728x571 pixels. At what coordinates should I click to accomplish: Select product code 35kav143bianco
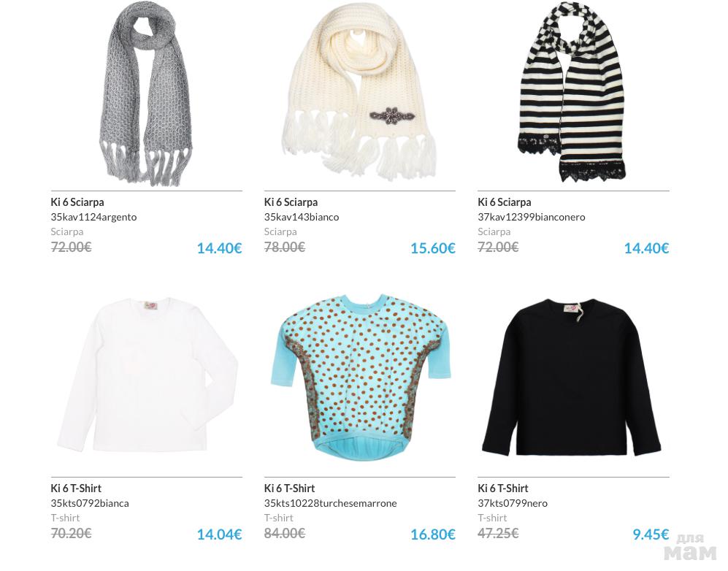(x=302, y=217)
